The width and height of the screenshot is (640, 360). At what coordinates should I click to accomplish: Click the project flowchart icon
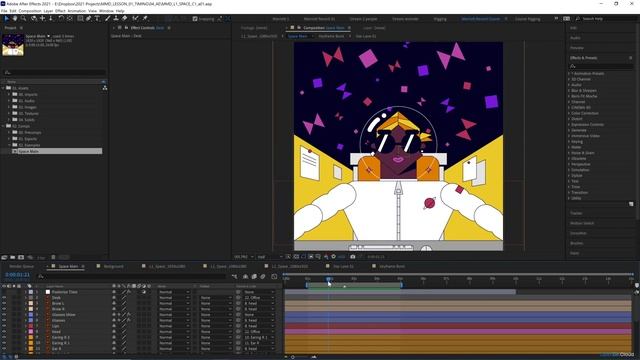coord(104,88)
